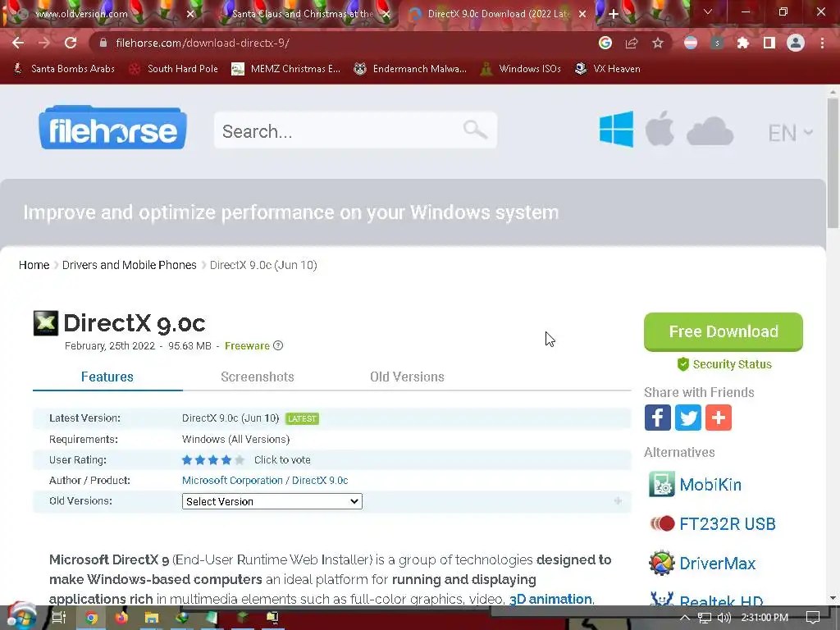Open the MEMZ Christmas bookmark
This screenshot has height=630, width=840.
tap(285, 69)
